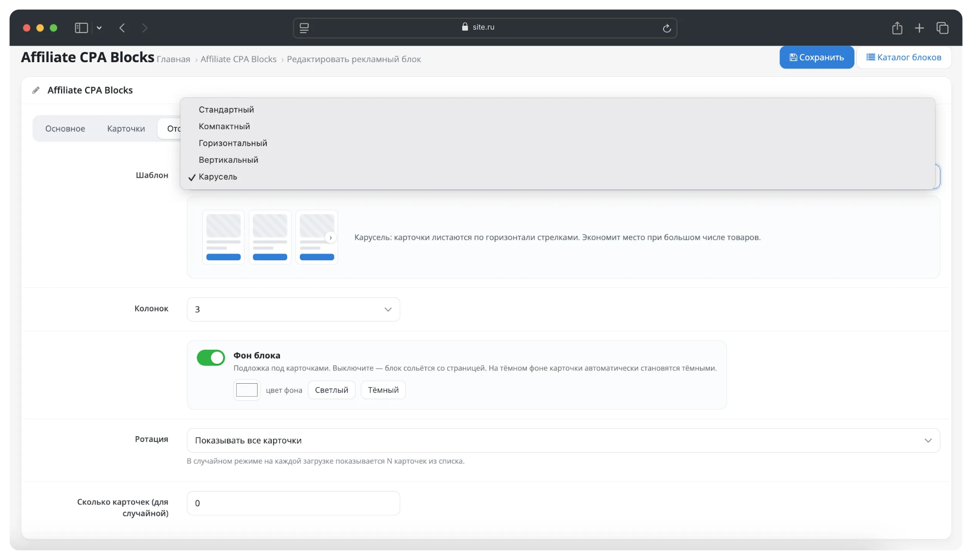
Task: Choose Горизонтальный template option
Action: pyautogui.click(x=557, y=143)
